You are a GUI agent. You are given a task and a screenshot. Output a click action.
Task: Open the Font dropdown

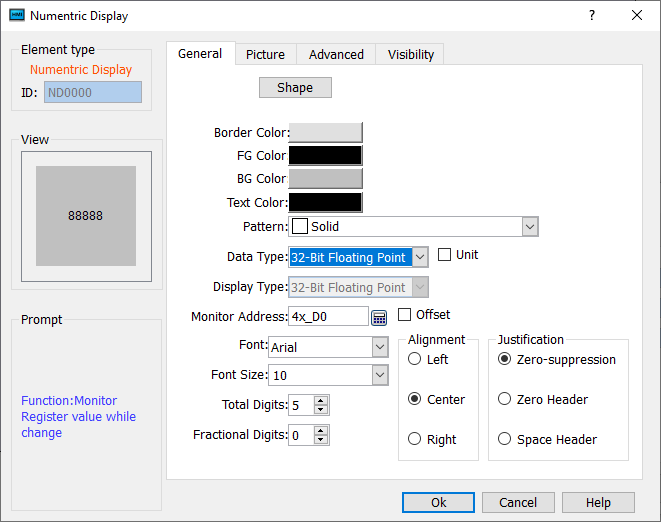point(379,347)
